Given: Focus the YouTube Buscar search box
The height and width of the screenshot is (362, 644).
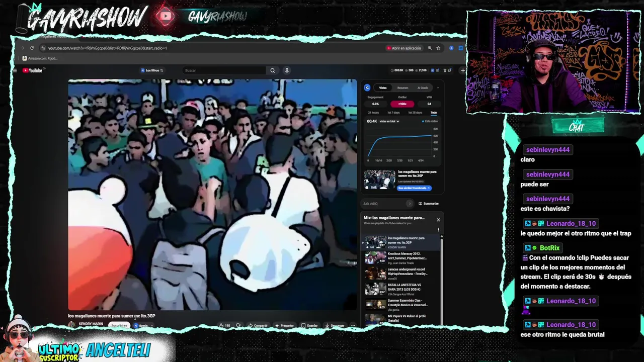Looking at the screenshot, I should 224,70.
